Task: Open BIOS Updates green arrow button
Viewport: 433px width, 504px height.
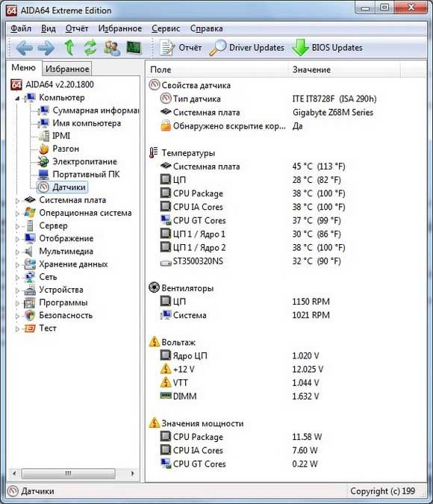Action: coord(327,48)
